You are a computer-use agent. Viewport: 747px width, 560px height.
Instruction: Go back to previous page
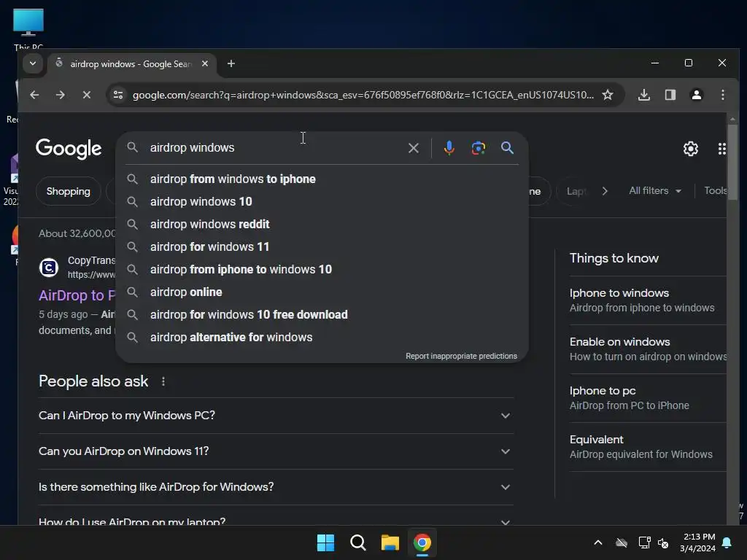pos(34,95)
